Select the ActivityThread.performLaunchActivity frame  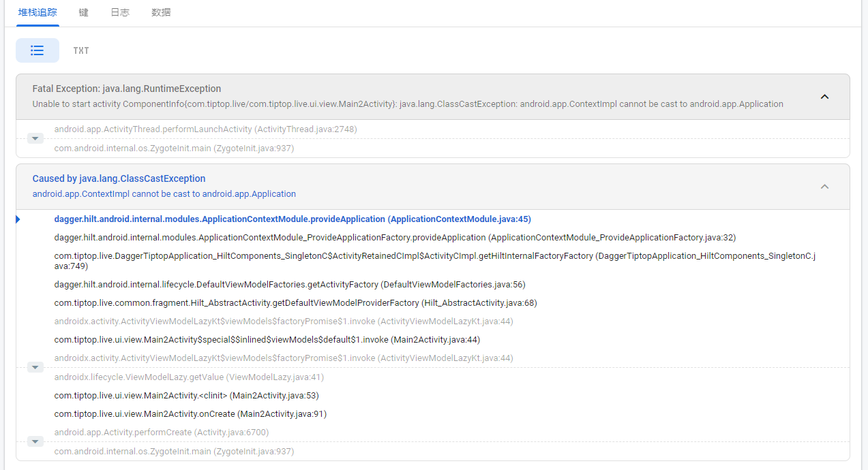tap(206, 129)
